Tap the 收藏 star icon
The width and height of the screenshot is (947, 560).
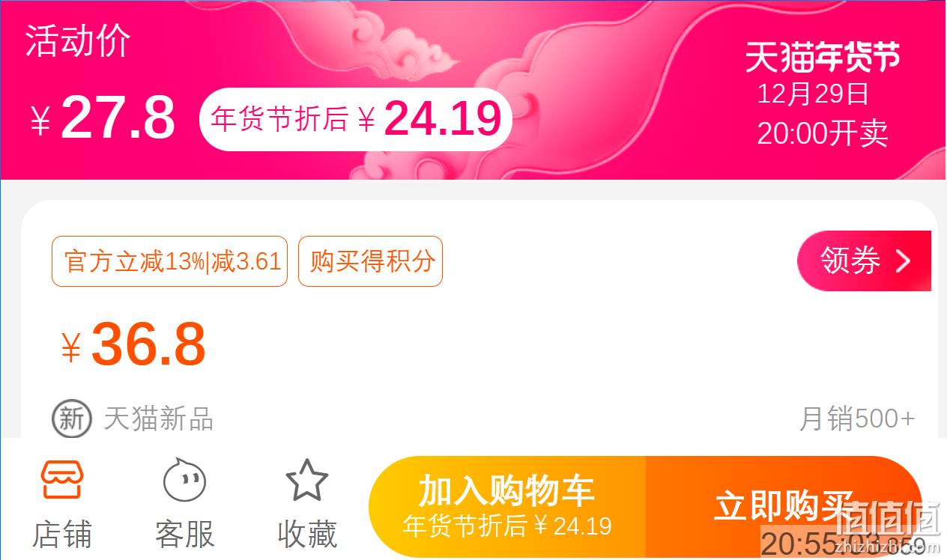tap(307, 481)
